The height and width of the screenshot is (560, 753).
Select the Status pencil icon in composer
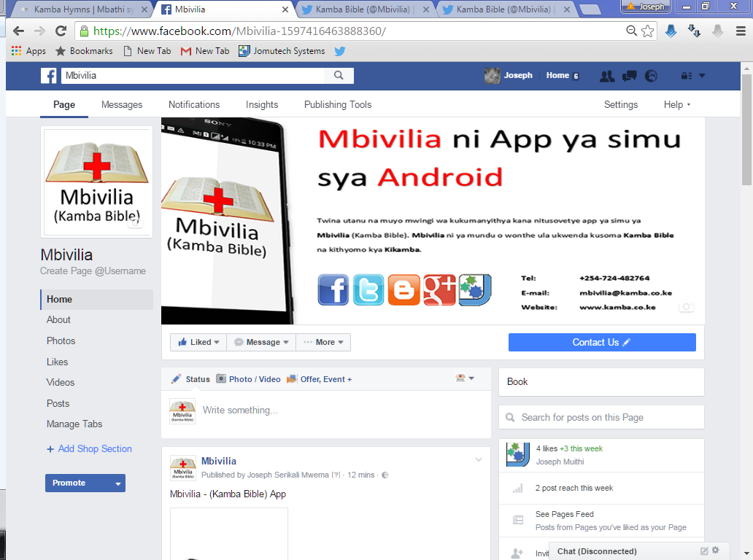pos(174,378)
